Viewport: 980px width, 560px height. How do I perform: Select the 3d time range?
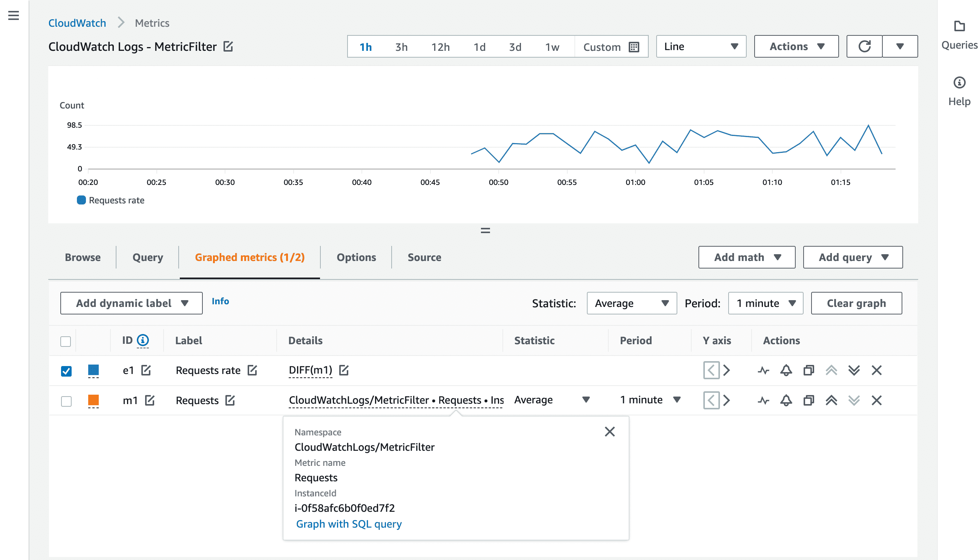click(x=515, y=47)
